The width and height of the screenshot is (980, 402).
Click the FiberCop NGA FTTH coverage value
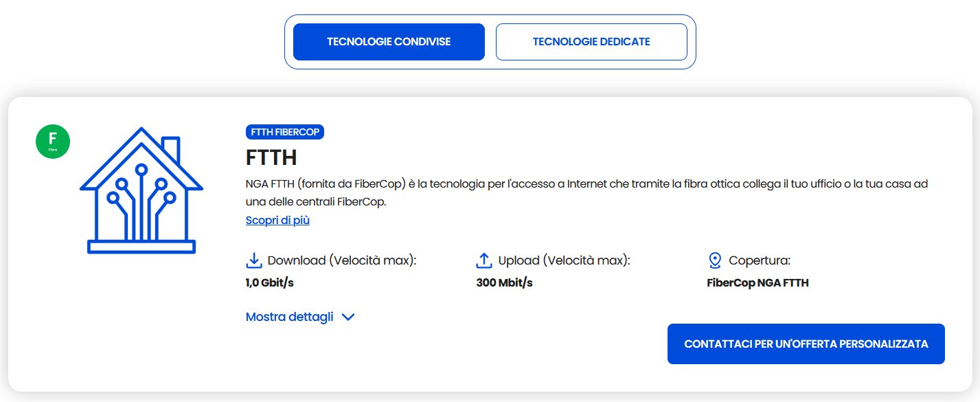[x=757, y=282]
